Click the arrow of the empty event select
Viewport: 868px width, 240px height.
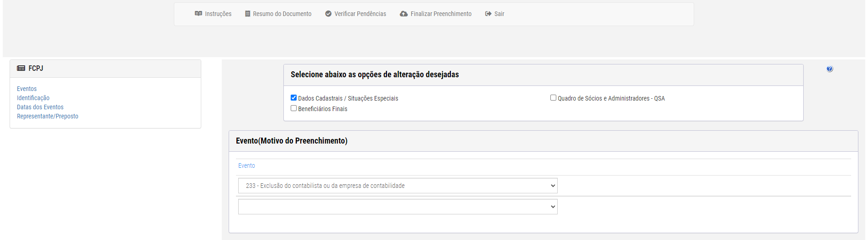click(553, 207)
